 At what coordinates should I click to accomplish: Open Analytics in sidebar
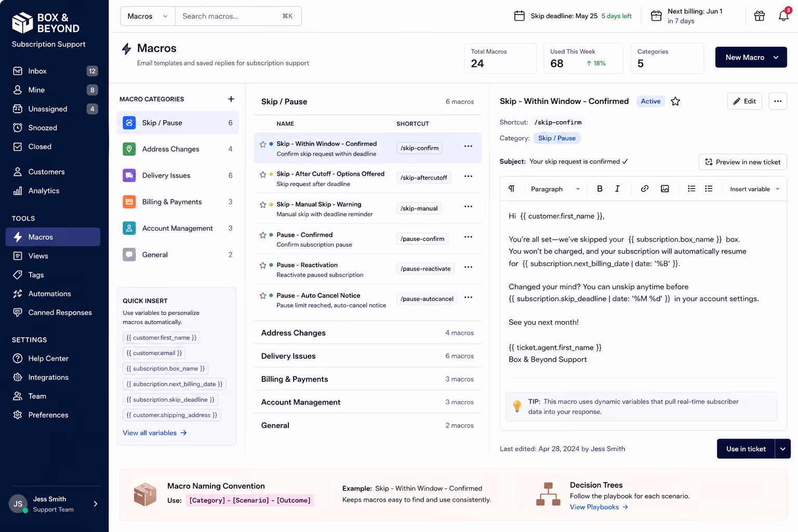(x=53, y=191)
